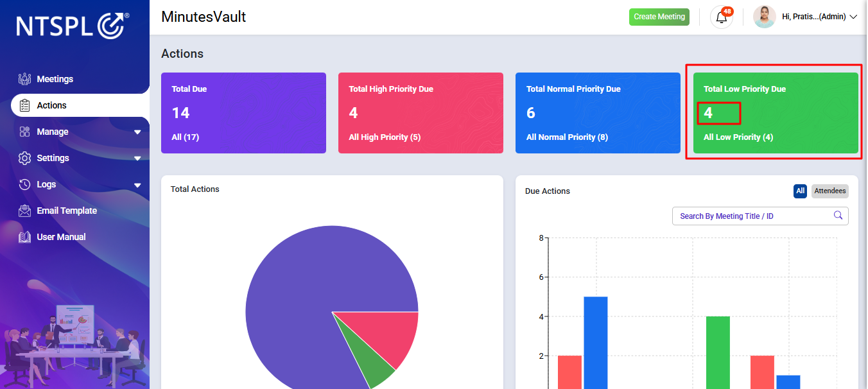Click the Total Normal Priority Due title
Image resolution: width=868 pixels, height=389 pixels.
(573, 89)
